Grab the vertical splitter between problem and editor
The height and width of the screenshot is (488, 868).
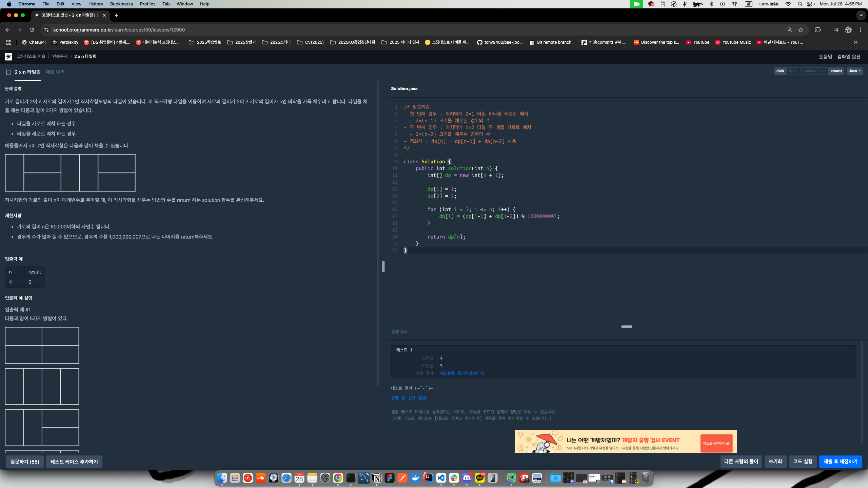click(383, 267)
